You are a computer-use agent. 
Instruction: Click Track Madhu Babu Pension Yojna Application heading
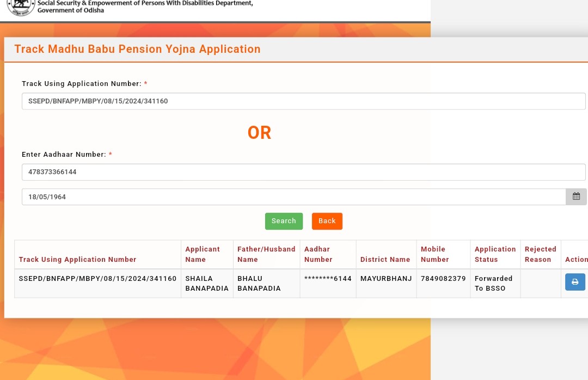[x=137, y=49]
